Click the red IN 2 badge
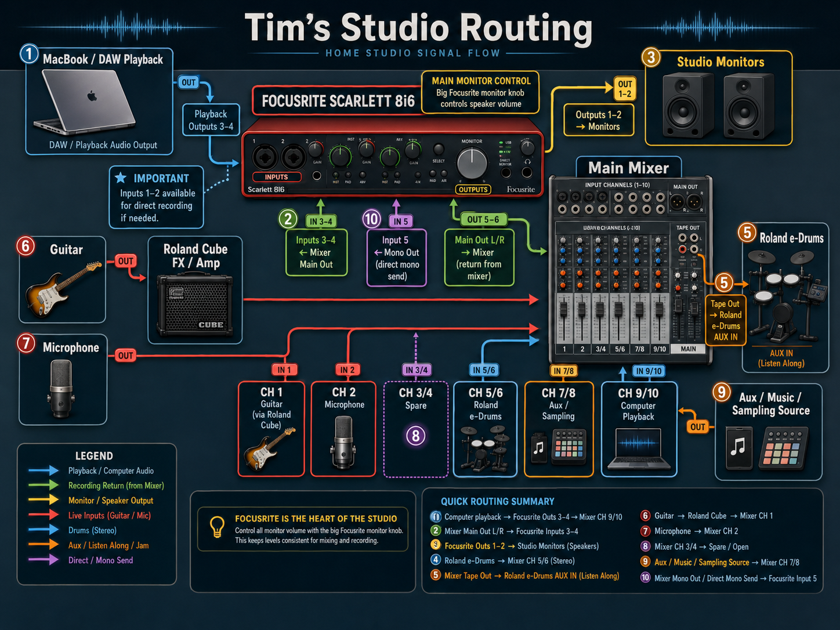Viewport: 840px width, 630px height. 347,370
